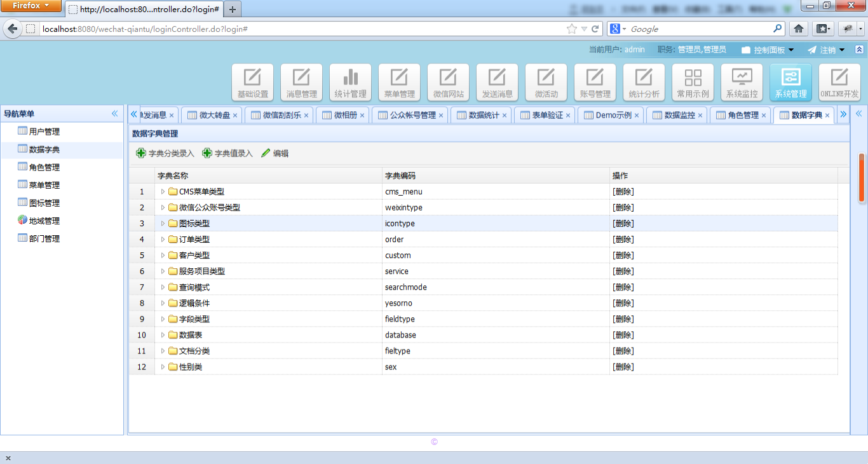Select the 系统管理 toolbar icon
This screenshot has height=464, width=868.
(x=790, y=82)
